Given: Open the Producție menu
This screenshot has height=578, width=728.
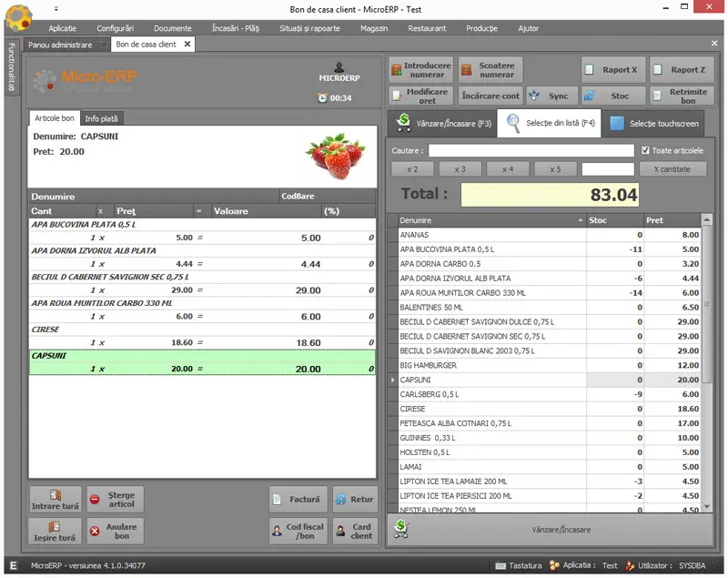Looking at the screenshot, I should click(x=482, y=28).
